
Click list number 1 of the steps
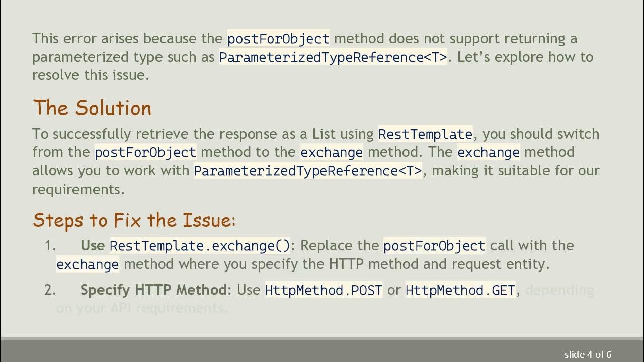tap(50, 246)
